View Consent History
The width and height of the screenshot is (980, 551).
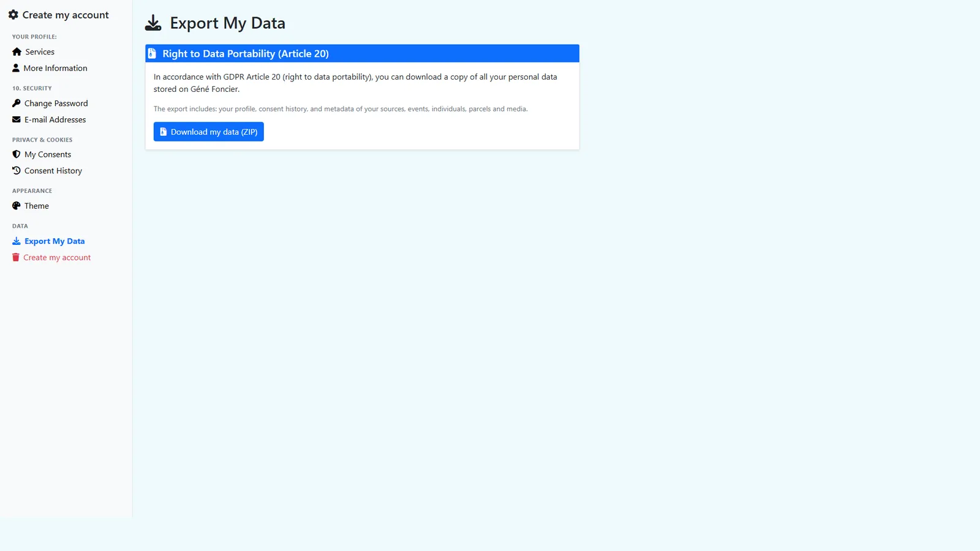[53, 171]
